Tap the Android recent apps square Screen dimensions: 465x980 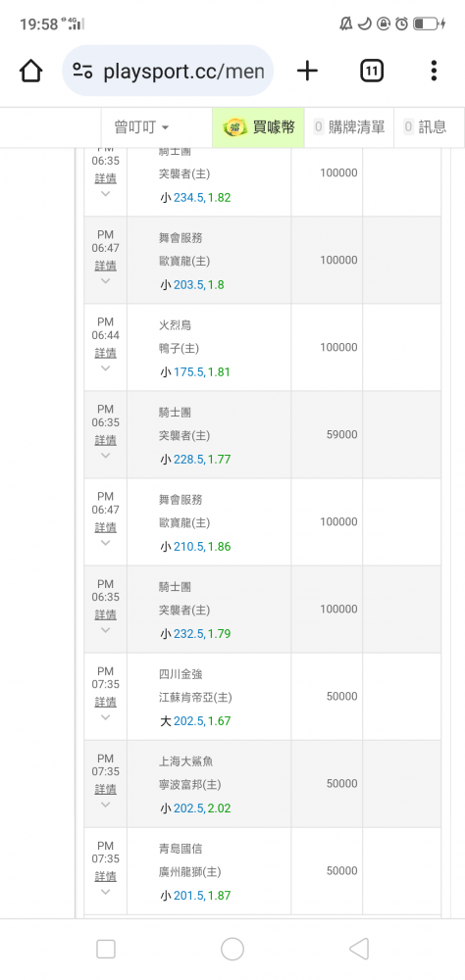pyautogui.click(x=106, y=949)
